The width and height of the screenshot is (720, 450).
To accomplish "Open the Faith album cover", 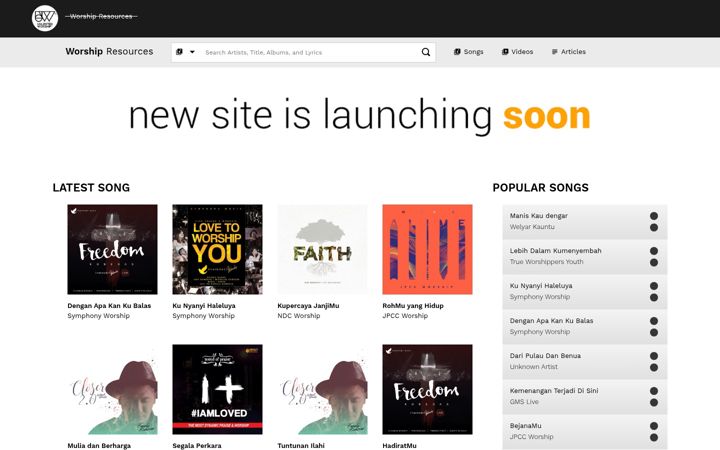I will [322, 249].
